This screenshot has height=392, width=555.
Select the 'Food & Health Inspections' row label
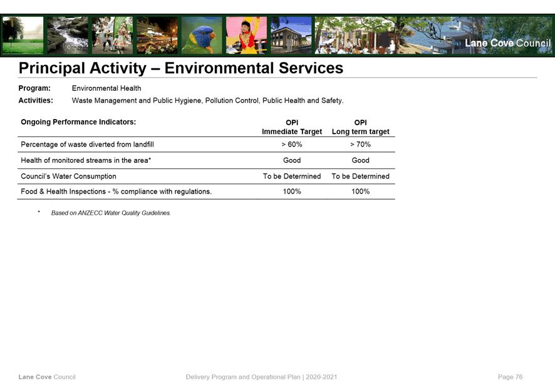[x=117, y=192]
